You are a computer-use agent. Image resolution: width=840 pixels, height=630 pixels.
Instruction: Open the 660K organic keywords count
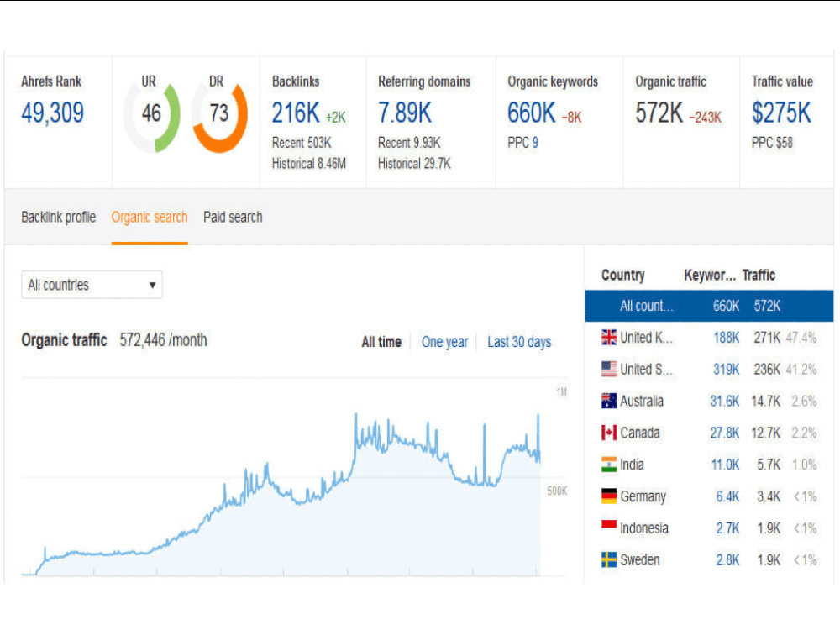532,113
